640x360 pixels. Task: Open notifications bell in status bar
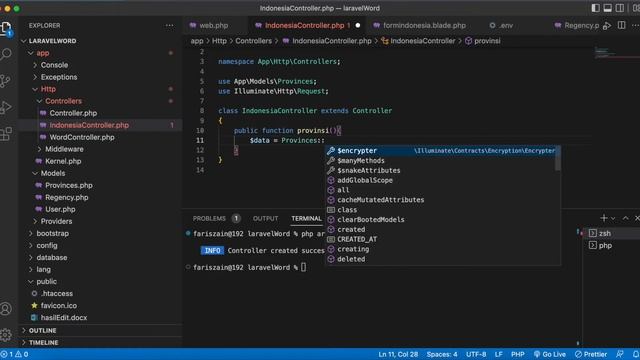[x=636, y=354]
